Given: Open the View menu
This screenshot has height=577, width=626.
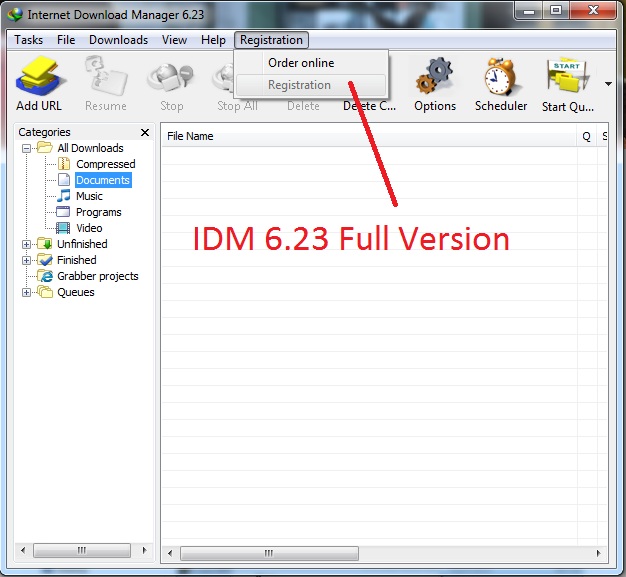Looking at the screenshot, I should (174, 40).
